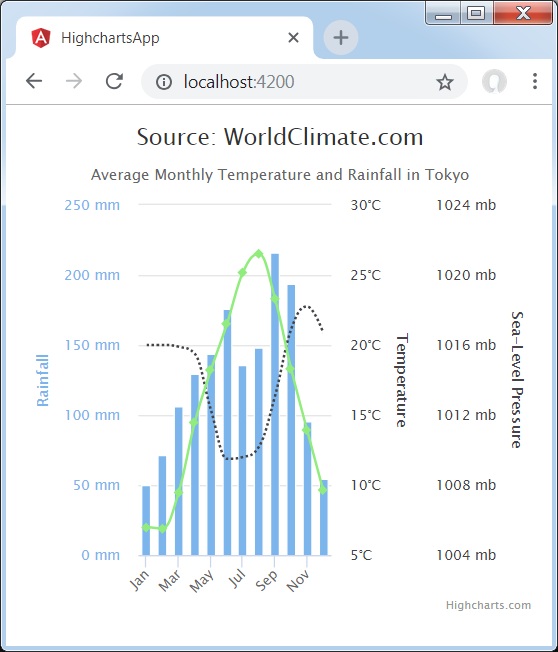Click the Rainfall axis title
Image resolution: width=558 pixels, height=652 pixels.
tap(42, 380)
